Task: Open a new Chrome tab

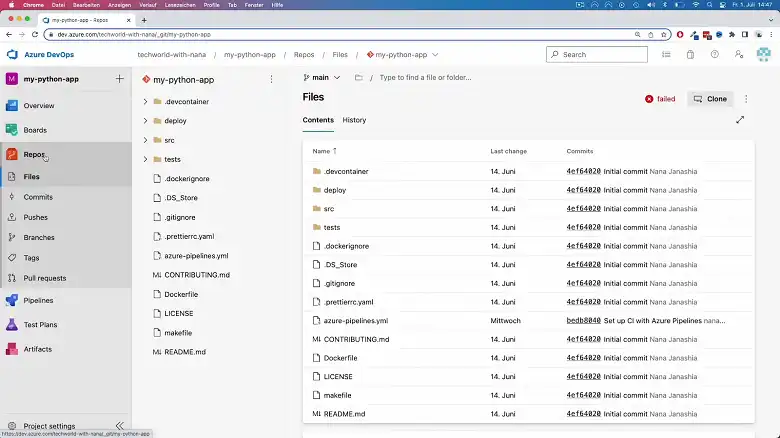Action: tap(144, 20)
